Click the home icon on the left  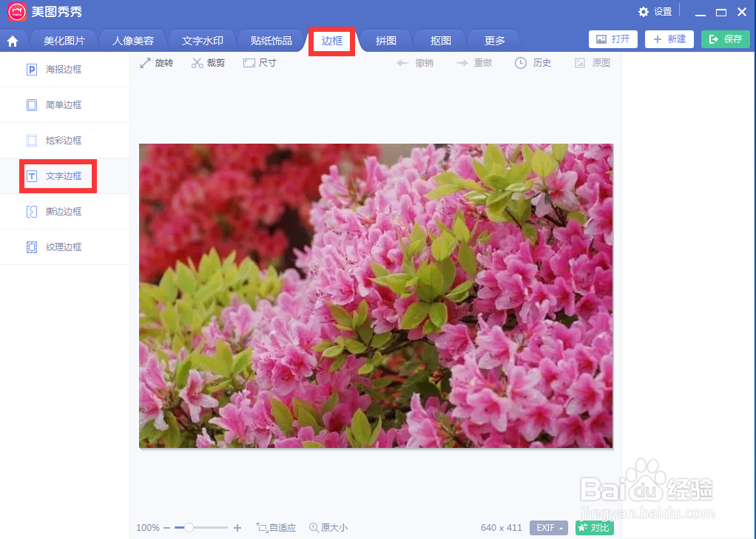tap(13, 40)
